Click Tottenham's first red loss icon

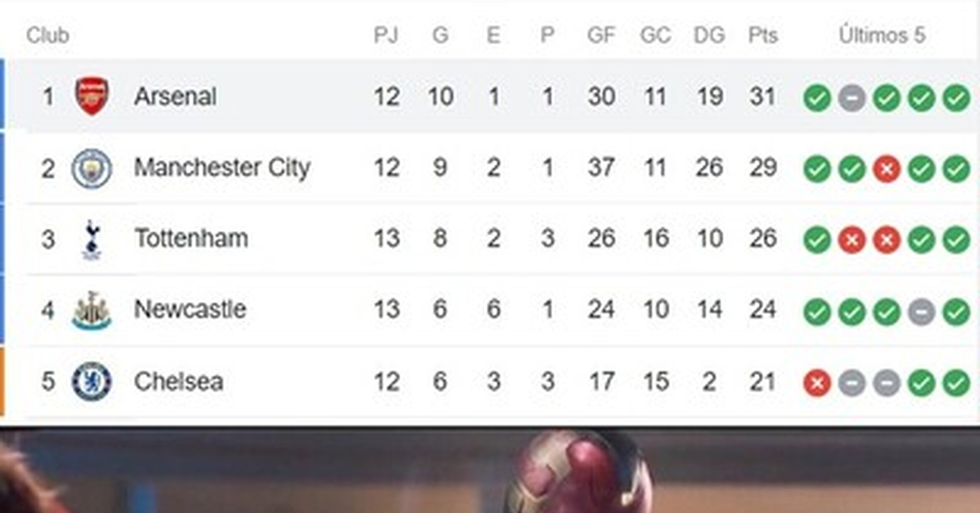852,240
